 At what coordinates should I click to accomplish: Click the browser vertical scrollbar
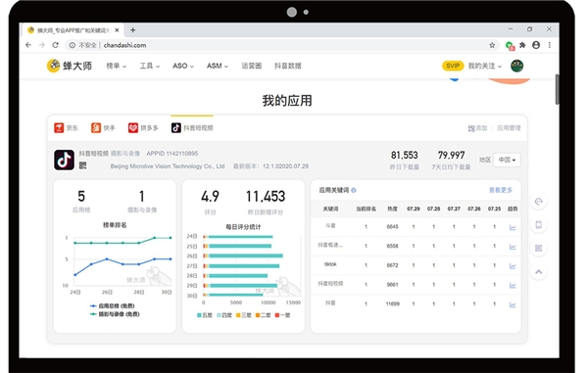point(558,90)
